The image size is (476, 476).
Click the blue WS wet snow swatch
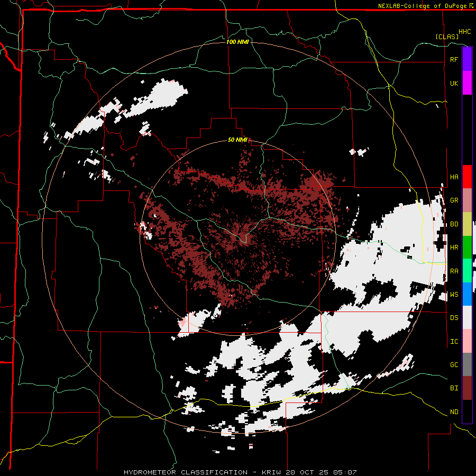tap(467, 294)
